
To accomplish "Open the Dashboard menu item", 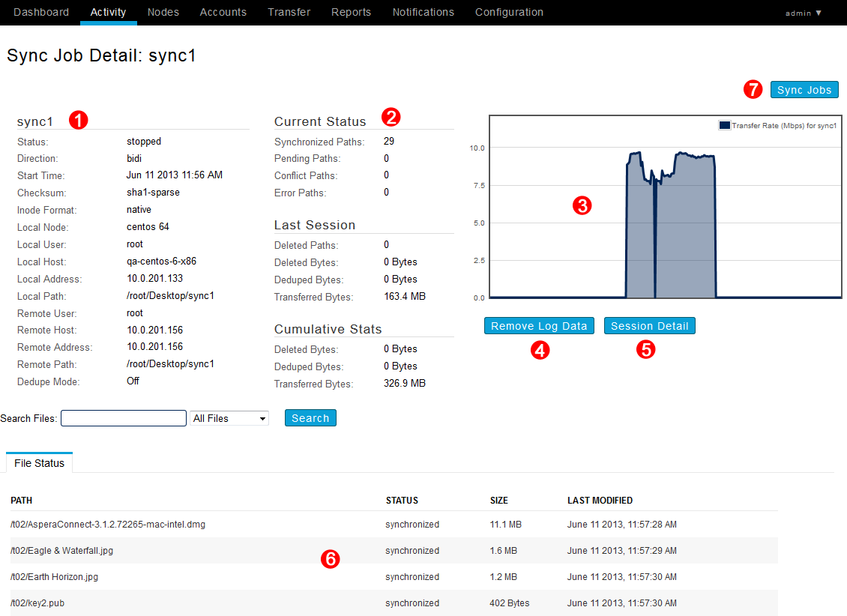I will [x=41, y=12].
